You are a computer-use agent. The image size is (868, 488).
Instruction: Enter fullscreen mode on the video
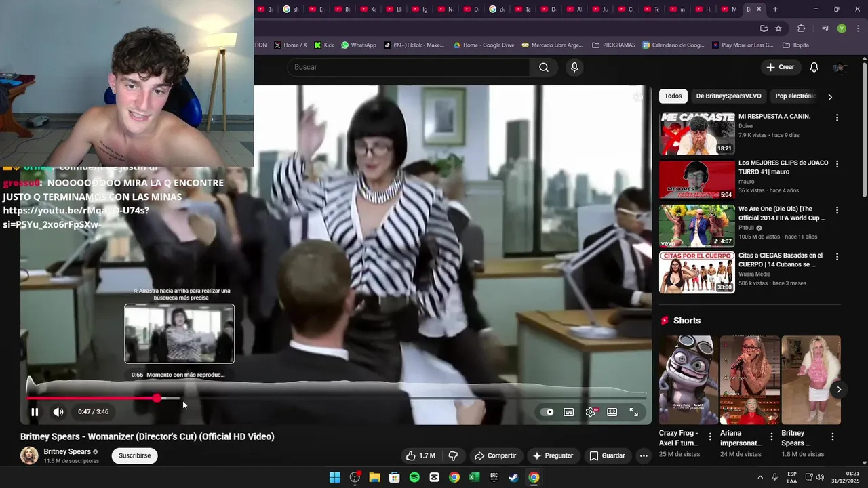pyautogui.click(x=634, y=412)
